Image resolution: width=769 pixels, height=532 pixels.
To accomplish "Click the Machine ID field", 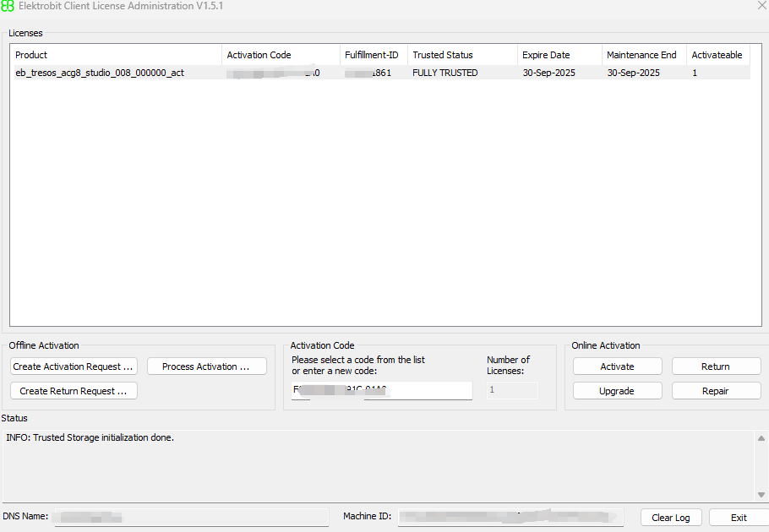I will pos(510,517).
